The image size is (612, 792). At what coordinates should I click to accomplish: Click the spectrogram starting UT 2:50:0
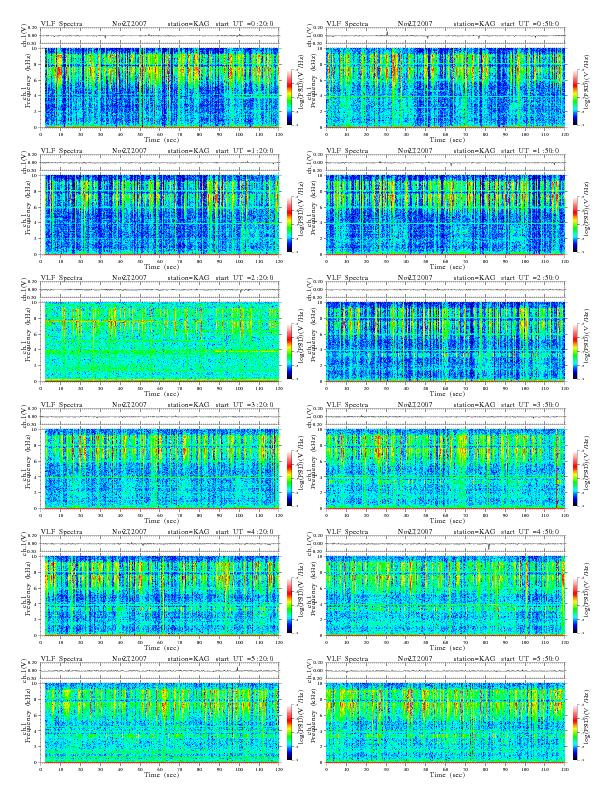click(x=445, y=341)
